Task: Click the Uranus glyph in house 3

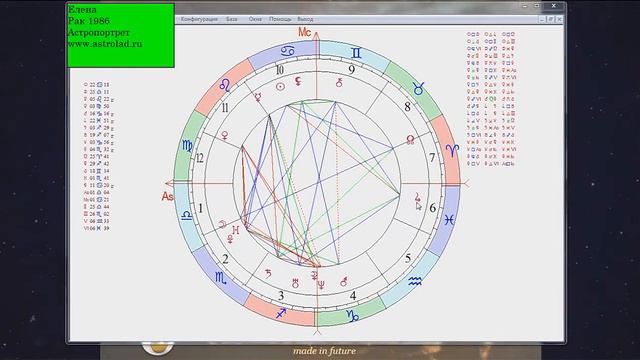Action: coord(296,283)
